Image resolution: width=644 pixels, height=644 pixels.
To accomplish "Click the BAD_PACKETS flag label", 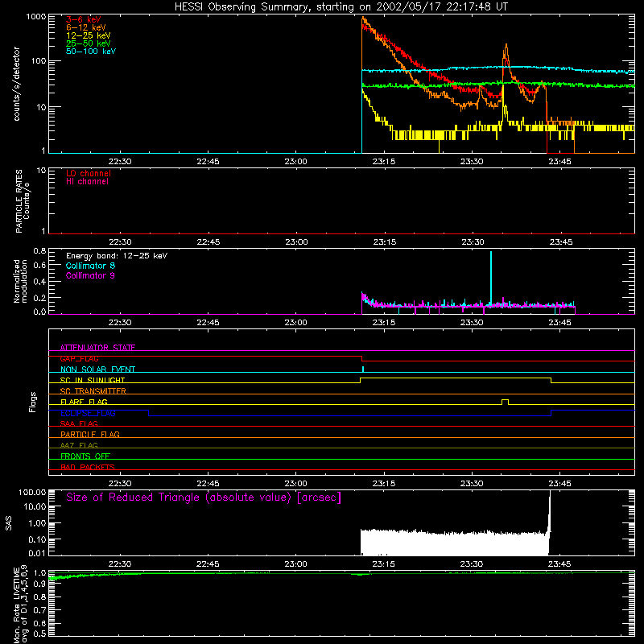I will (88, 467).
